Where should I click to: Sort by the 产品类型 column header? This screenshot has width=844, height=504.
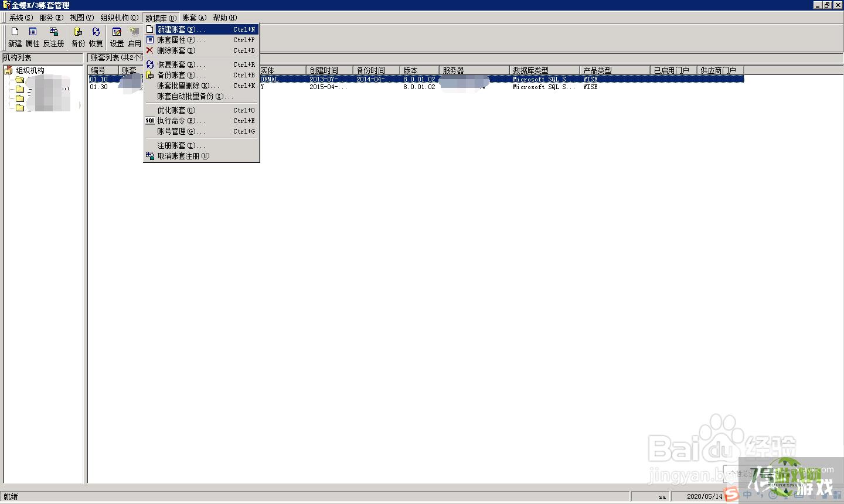(x=615, y=70)
